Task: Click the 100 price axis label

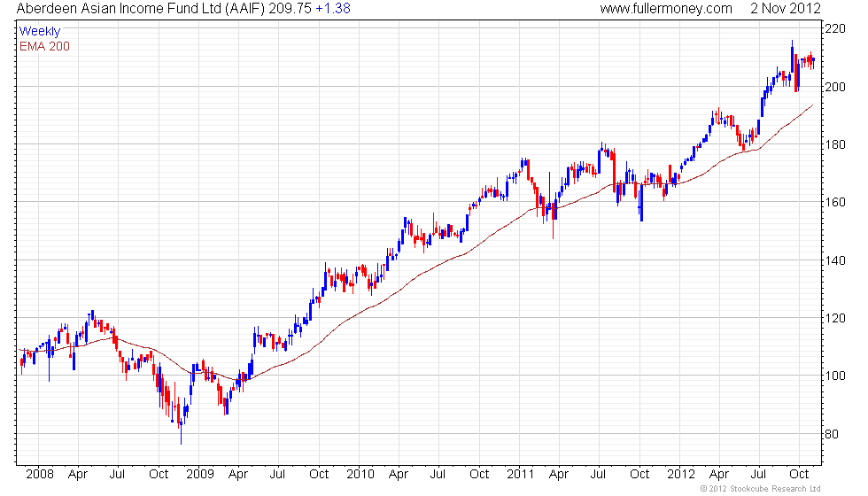Action: coord(835,376)
